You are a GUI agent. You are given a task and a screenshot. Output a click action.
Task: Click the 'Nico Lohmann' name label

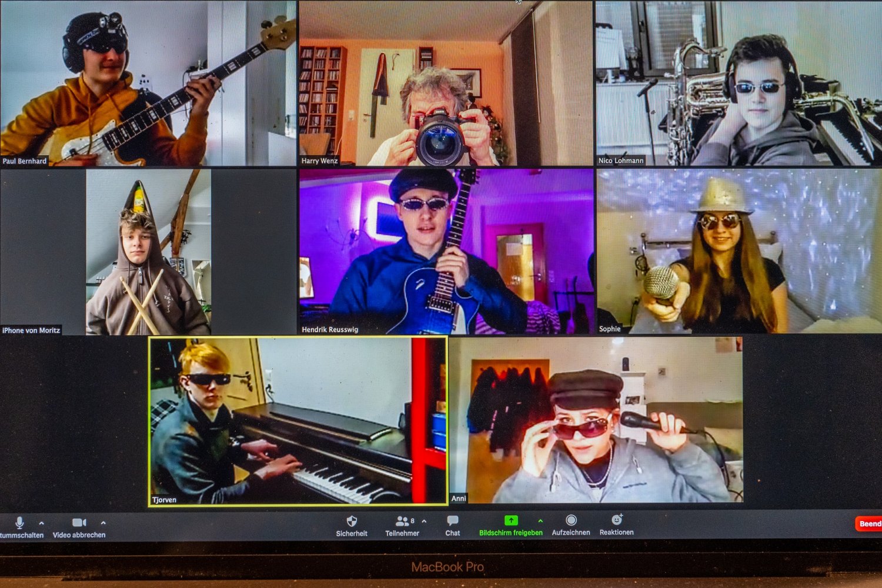tap(621, 161)
